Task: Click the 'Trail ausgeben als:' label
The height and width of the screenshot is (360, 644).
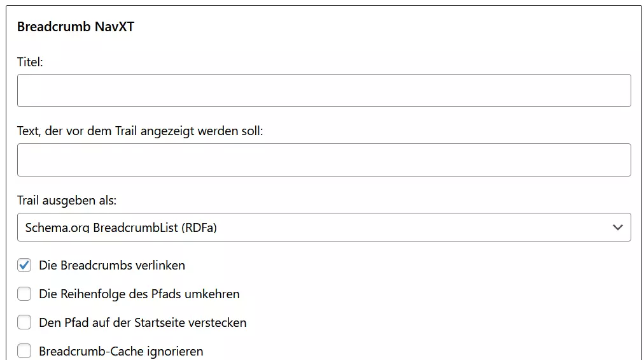Action: pyautogui.click(x=67, y=200)
